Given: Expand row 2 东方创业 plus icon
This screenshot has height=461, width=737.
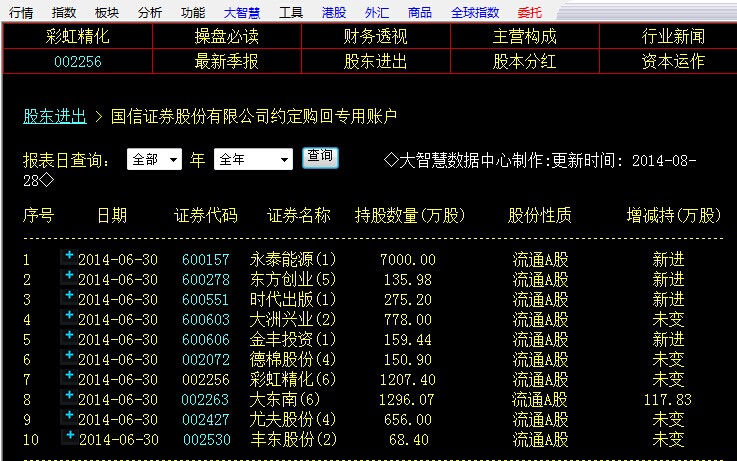Looking at the screenshot, I should click(x=69, y=275).
